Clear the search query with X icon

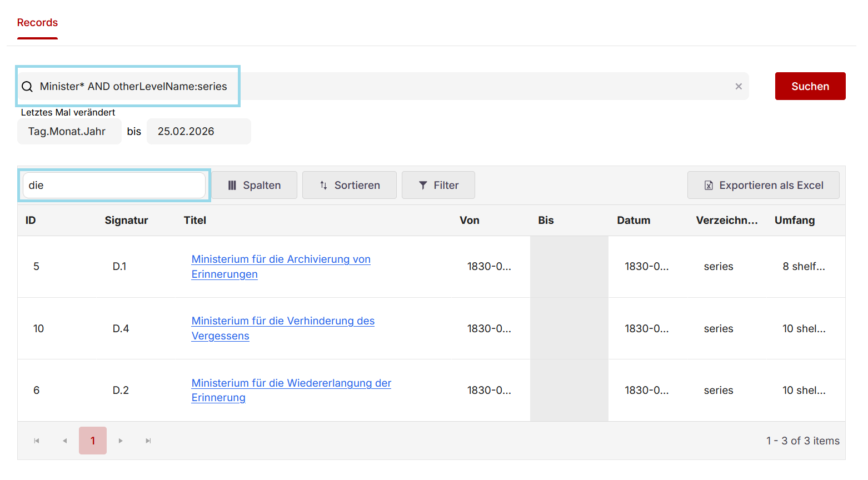(x=739, y=87)
